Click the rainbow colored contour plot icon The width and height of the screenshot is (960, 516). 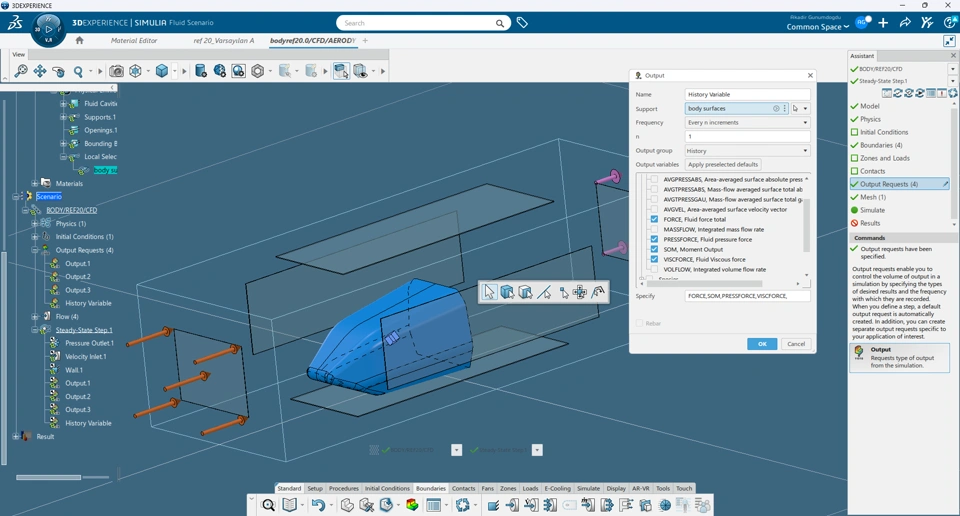[412, 505]
